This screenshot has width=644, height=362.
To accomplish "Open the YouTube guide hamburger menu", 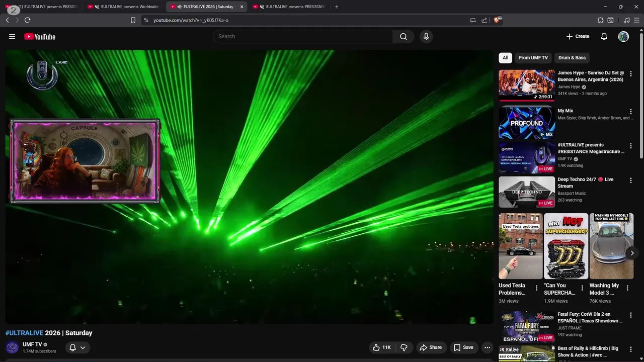I will pos(12,36).
